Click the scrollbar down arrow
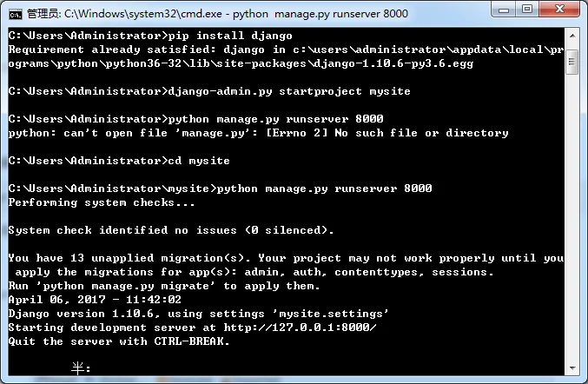 [x=571, y=367]
